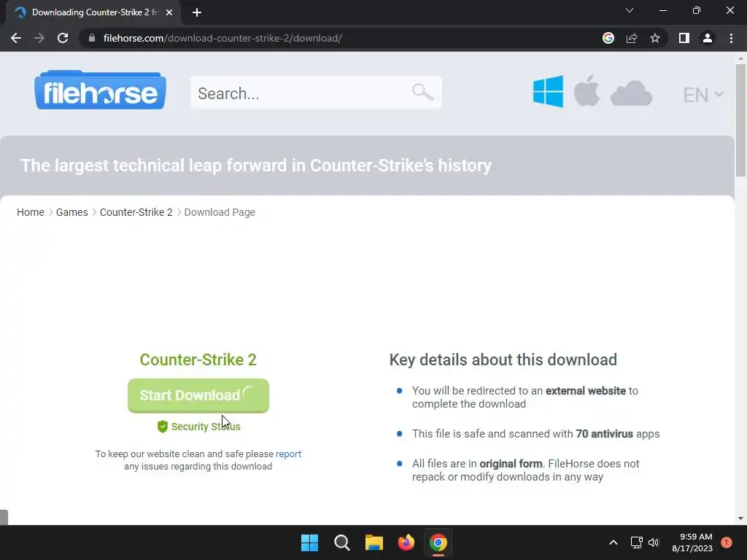Viewport: 747px width, 560px height.
Task: Select the Windows platform icon
Action: click(548, 91)
